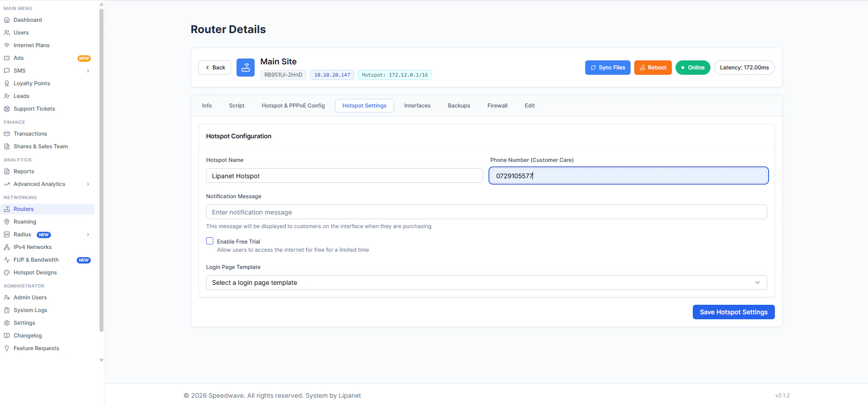Click the NEW badge next to Radius

click(44, 235)
